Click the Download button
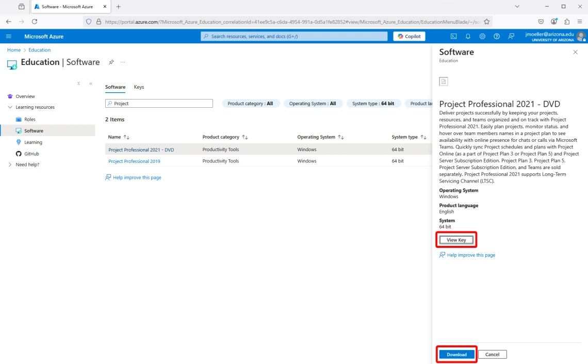The image size is (588, 364). point(456,355)
